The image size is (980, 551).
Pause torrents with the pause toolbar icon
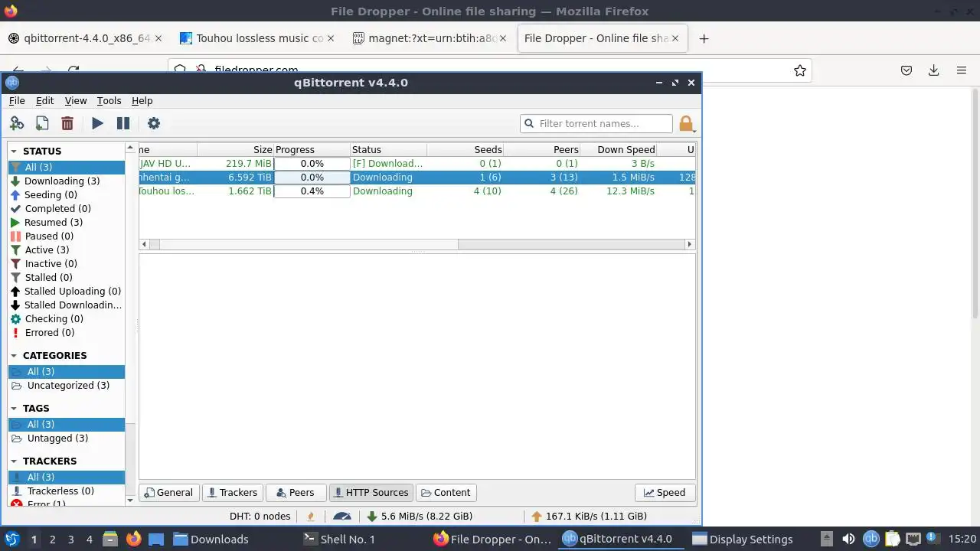122,123
